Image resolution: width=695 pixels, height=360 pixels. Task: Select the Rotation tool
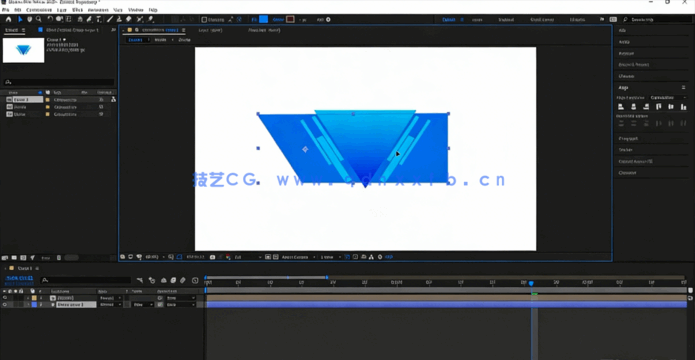50,19
